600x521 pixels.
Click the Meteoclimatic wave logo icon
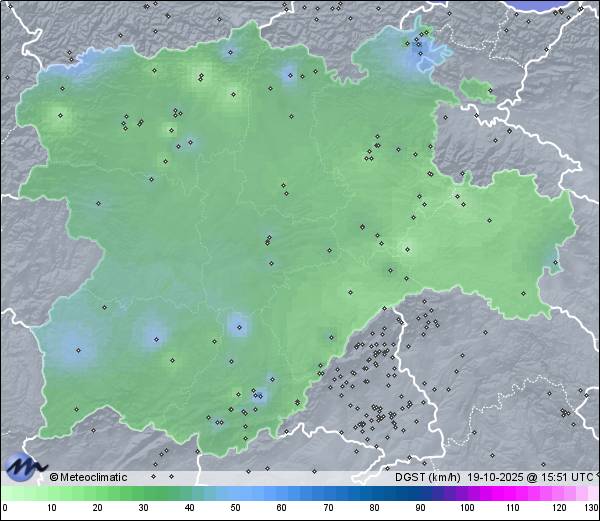26,465
